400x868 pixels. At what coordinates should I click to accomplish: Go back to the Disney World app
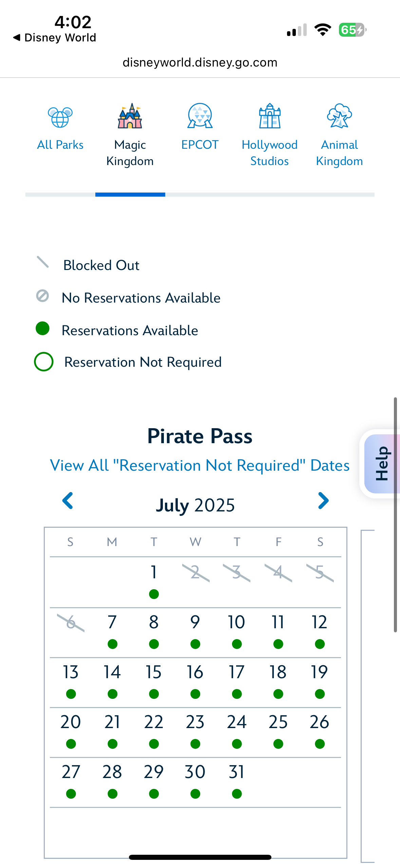[x=54, y=37]
